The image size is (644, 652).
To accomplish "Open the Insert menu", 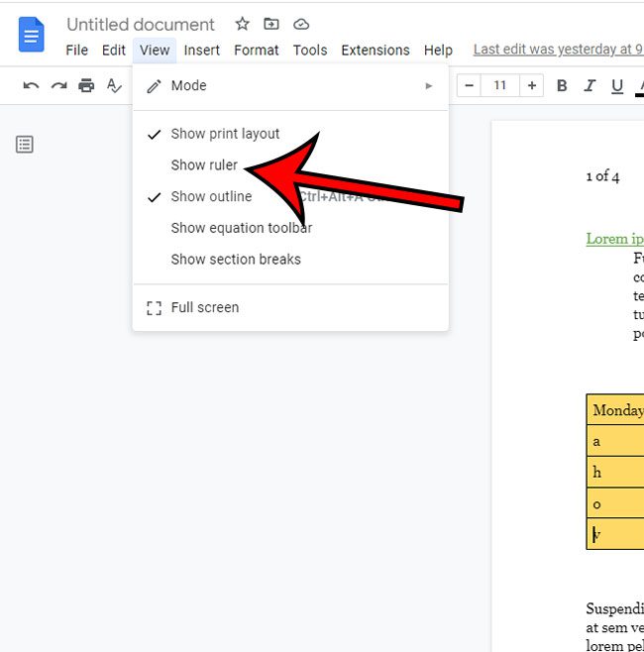I will click(202, 50).
